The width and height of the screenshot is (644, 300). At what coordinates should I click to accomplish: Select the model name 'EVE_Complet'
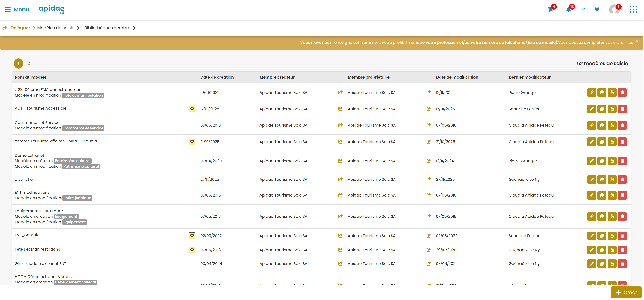click(x=28, y=235)
